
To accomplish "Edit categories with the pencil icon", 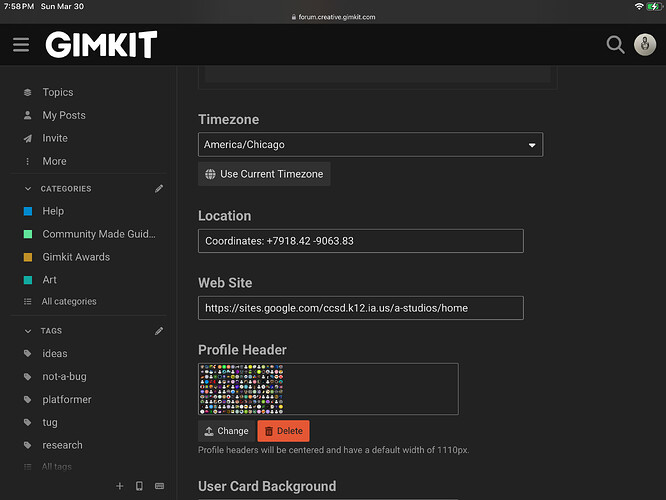I will 159,188.
